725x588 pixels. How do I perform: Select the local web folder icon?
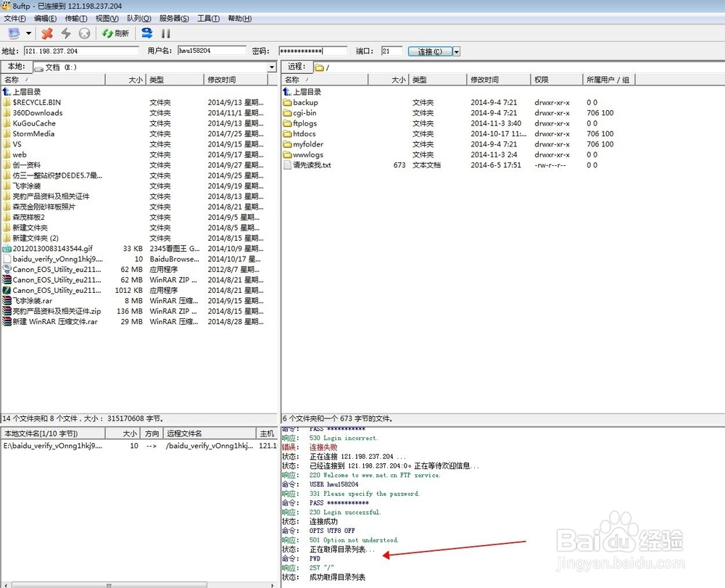[7, 154]
